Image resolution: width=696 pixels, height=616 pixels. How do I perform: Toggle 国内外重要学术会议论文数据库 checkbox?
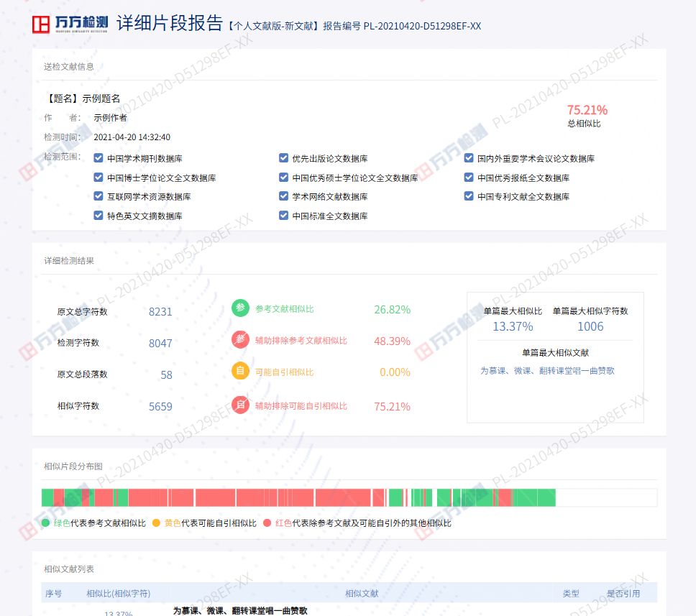coord(469,158)
